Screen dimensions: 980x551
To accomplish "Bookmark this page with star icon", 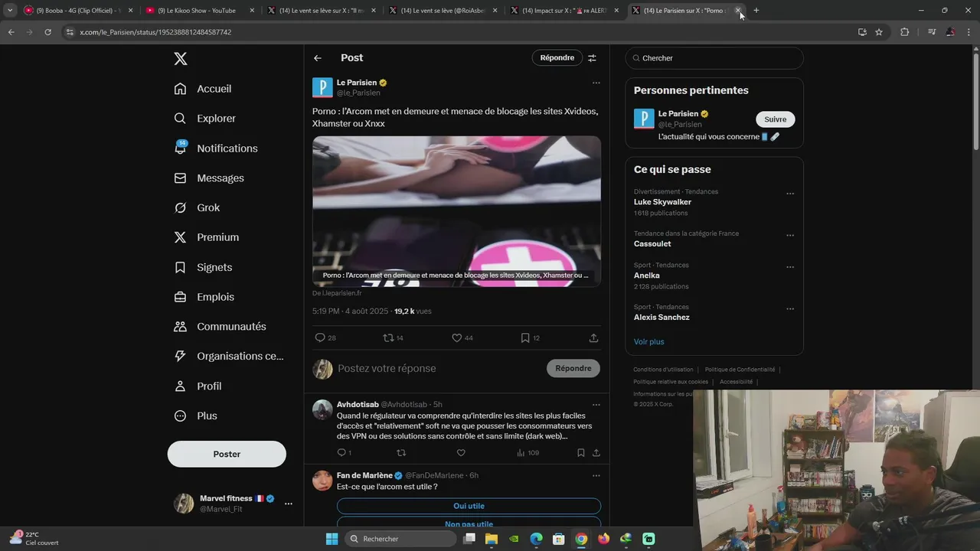I will [879, 32].
